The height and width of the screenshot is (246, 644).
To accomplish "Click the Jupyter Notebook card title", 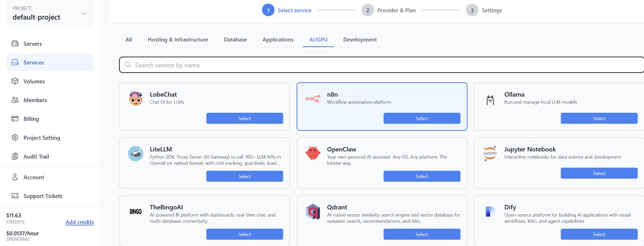I will tap(530, 149).
